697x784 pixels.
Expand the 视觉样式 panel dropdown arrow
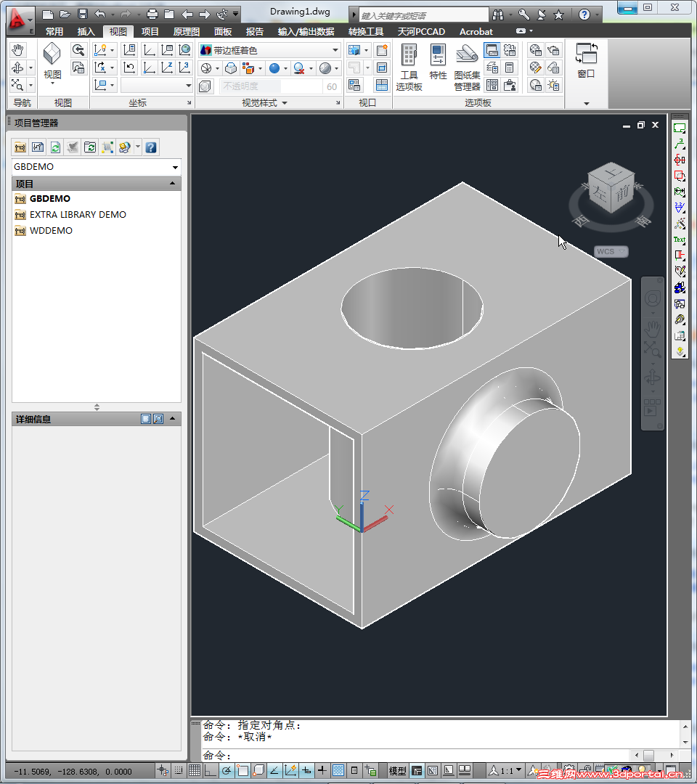(x=285, y=103)
